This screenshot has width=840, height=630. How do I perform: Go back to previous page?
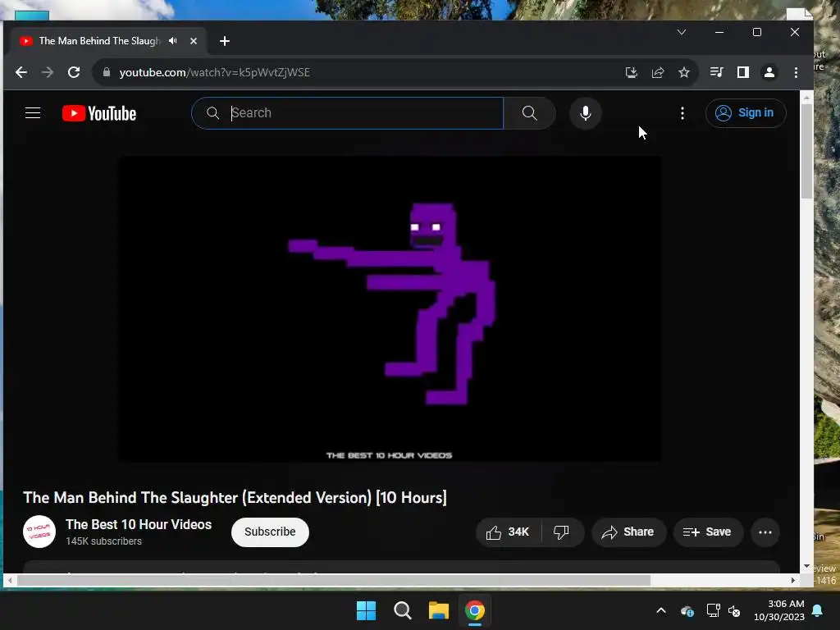tap(21, 72)
